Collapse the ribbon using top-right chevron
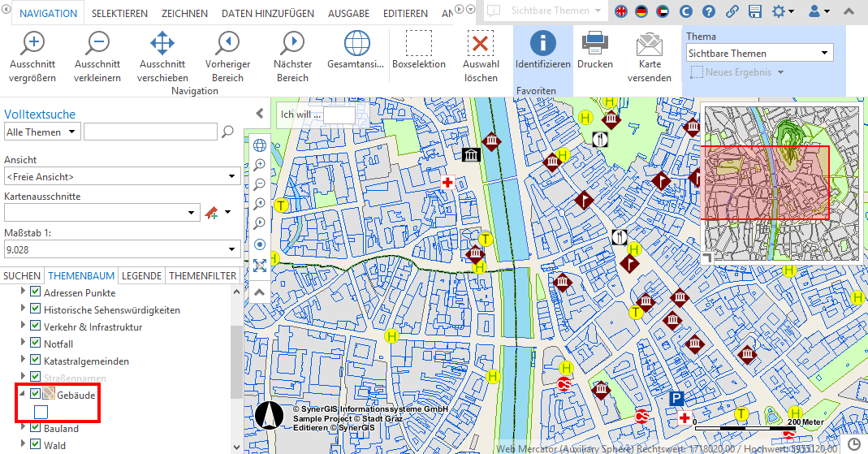The height and width of the screenshot is (454, 868). (849, 11)
